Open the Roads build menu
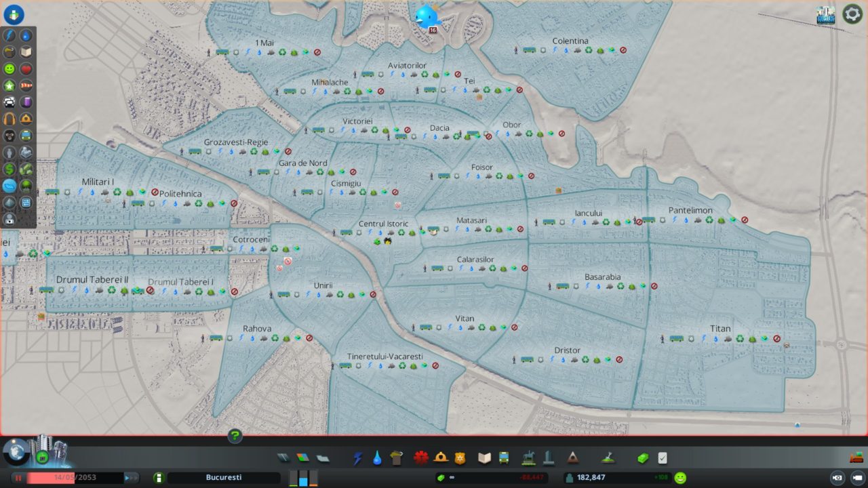Viewport: 868px width, 488px height. pos(283,459)
